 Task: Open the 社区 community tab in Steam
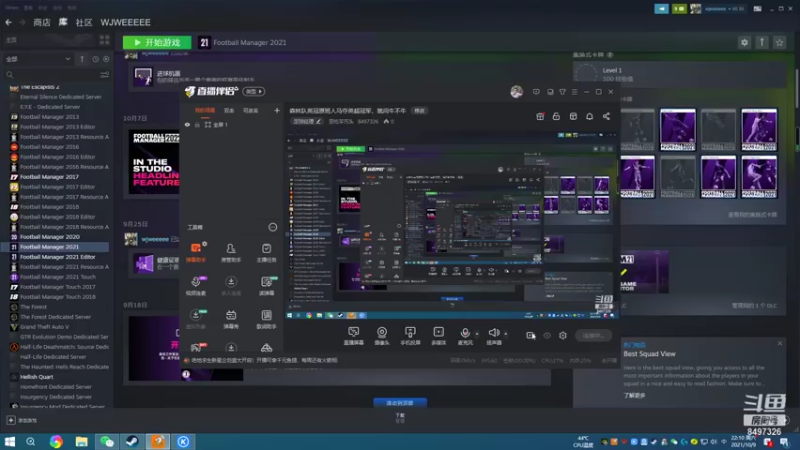coord(84,22)
